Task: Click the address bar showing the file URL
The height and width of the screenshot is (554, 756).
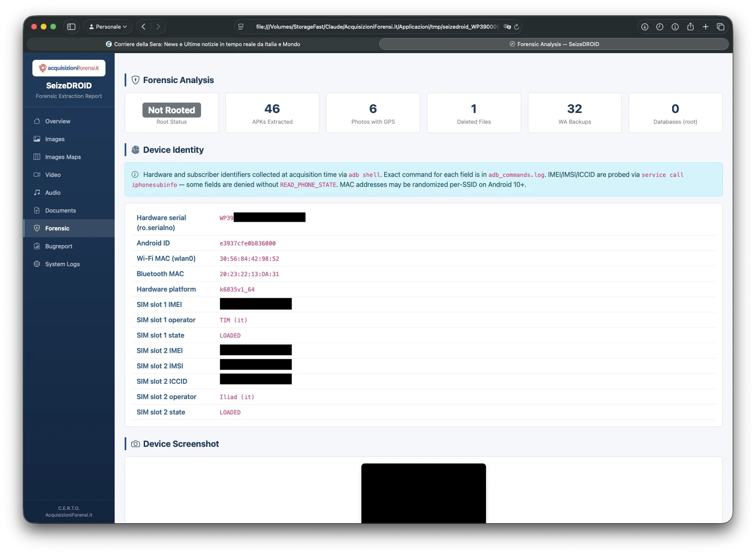Action: click(x=378, y=26)
